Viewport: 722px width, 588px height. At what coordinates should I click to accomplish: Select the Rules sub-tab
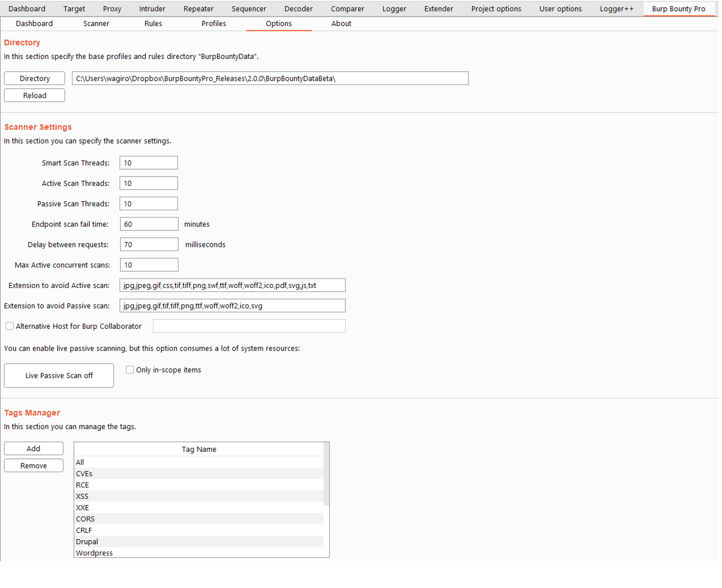[153, 23]
